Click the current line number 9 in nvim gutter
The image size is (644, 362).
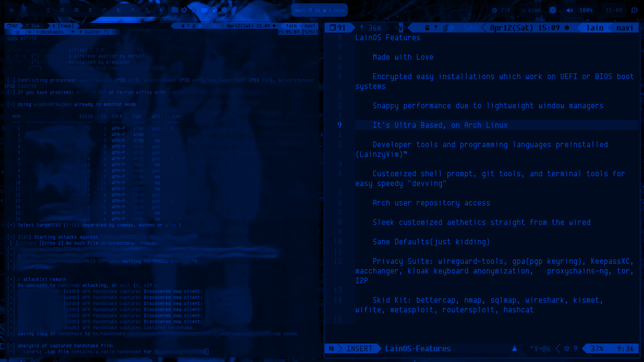(339, 125)
